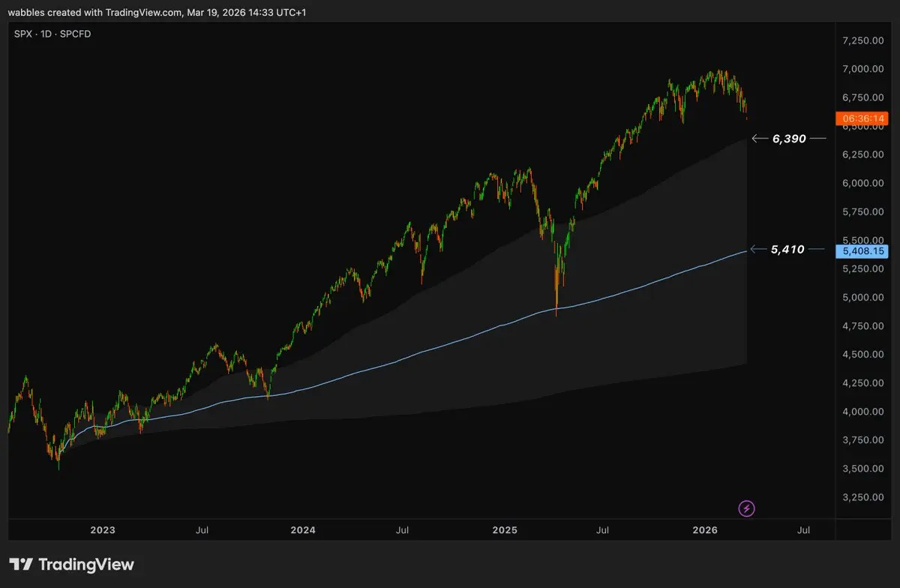Click the 2024 label on time axis
This screenshot has height=588, width=900.
coord(304,530)
